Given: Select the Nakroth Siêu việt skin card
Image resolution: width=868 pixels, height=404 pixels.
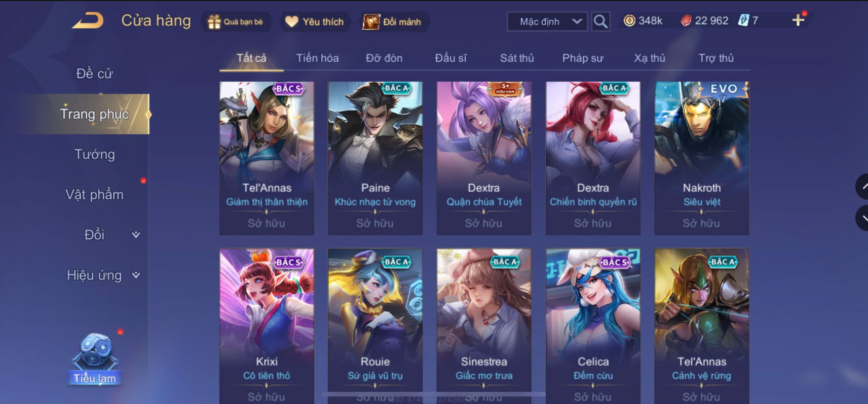Looking at the screenshot, I should (701, 158).
